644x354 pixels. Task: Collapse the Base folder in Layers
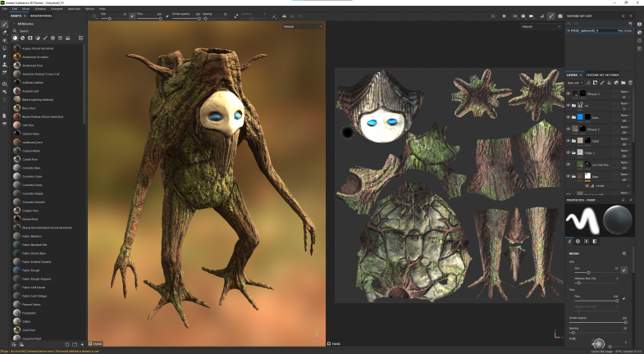[573, 176]
